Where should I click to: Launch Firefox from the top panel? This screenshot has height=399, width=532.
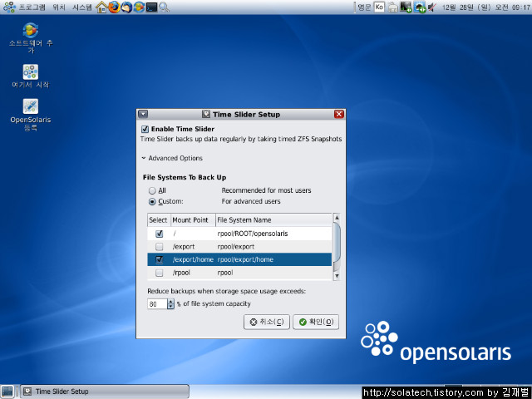pyautogui.click(x=114, y=7)
